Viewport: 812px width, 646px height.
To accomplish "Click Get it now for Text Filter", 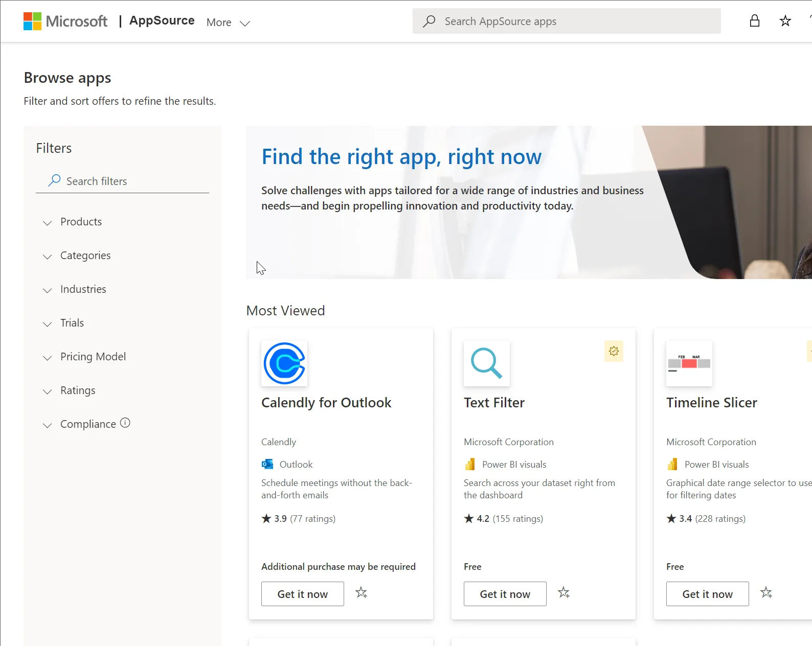I will click(505, 594).
